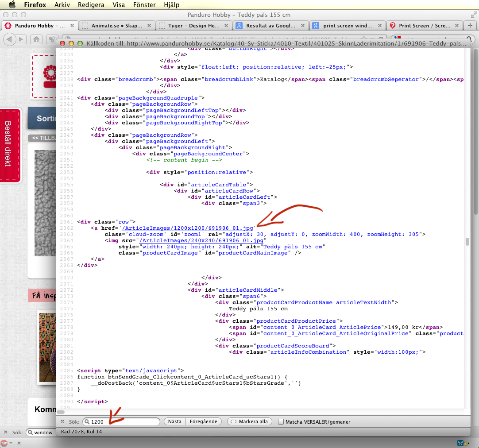Screen dimensions: 479x448
Task: Click the Nästa search button
Action: coord(175,421)
